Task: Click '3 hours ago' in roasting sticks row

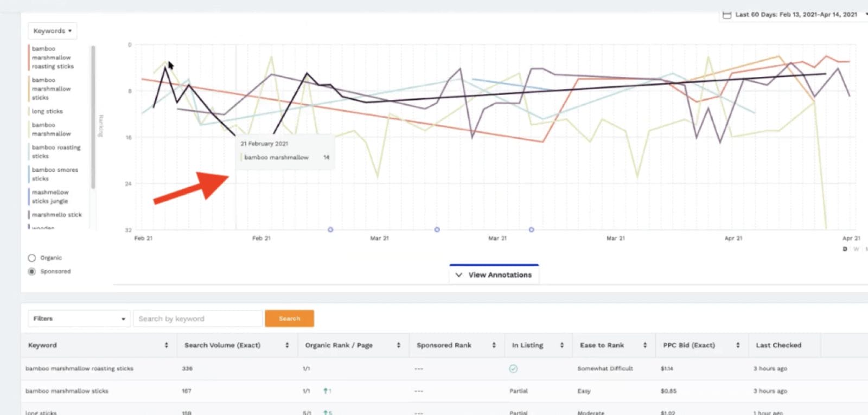Action: pos(770,368)
